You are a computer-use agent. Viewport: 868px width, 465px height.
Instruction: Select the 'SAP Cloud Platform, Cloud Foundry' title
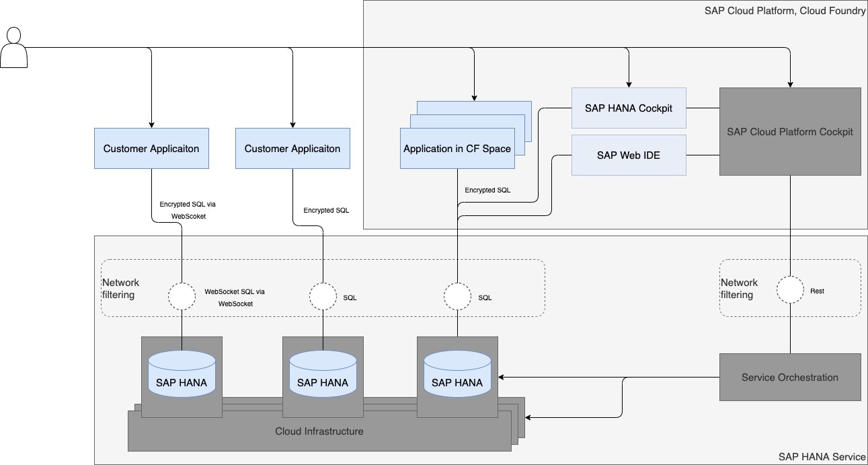[x=785, y=10]
